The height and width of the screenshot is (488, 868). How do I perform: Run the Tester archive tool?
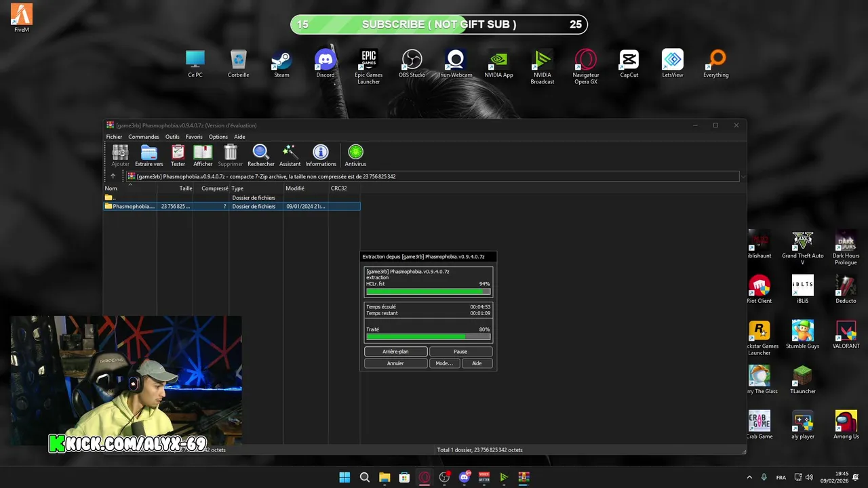[178, 155]
